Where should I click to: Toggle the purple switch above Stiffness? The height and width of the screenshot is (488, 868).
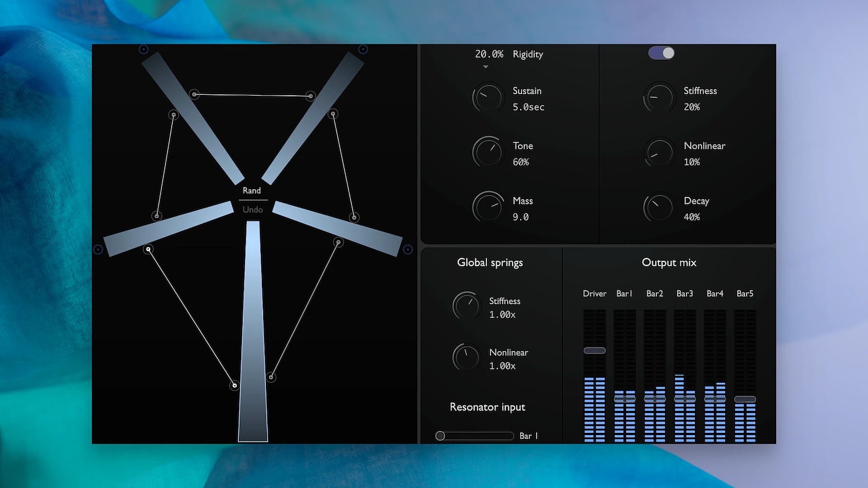(x=661, y=53)
